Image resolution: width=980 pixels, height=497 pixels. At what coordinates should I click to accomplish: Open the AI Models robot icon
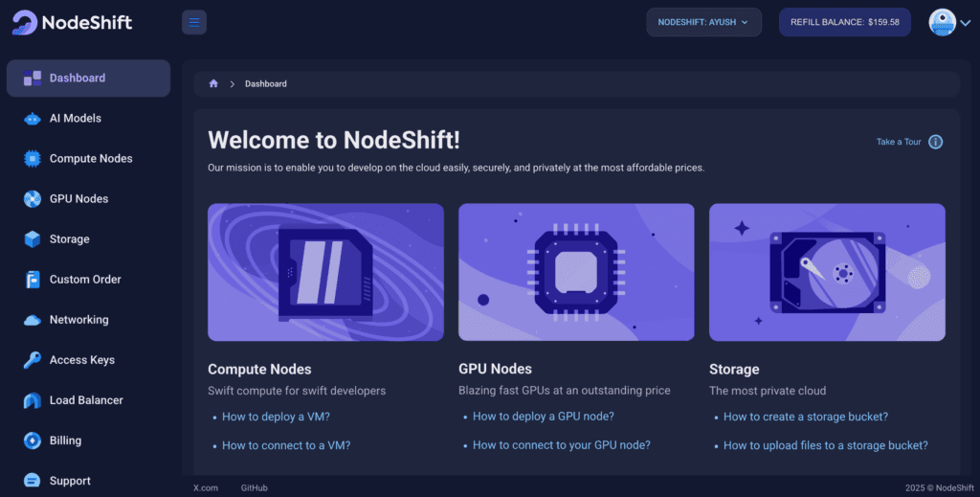[33, 119]
